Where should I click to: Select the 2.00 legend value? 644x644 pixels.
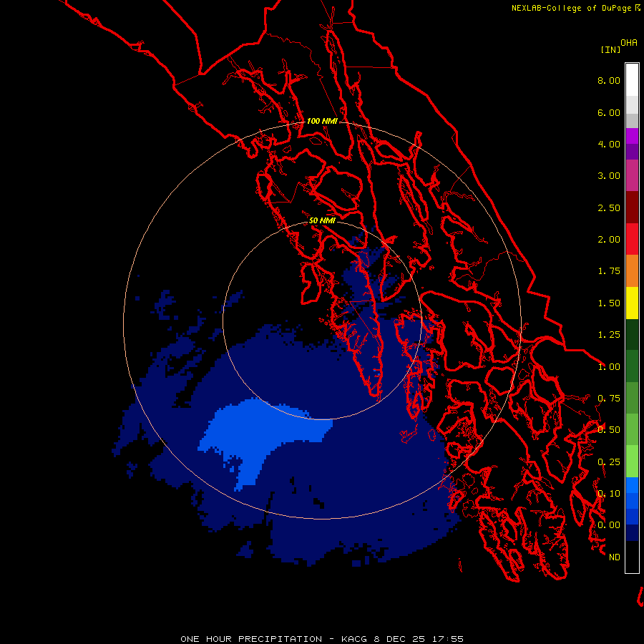[609, 240]
